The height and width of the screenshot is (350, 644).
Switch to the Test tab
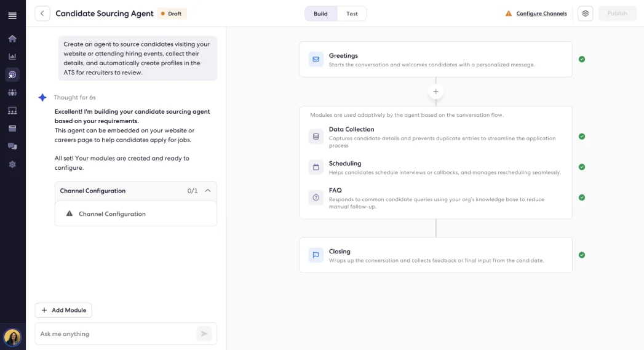(352, 14)
